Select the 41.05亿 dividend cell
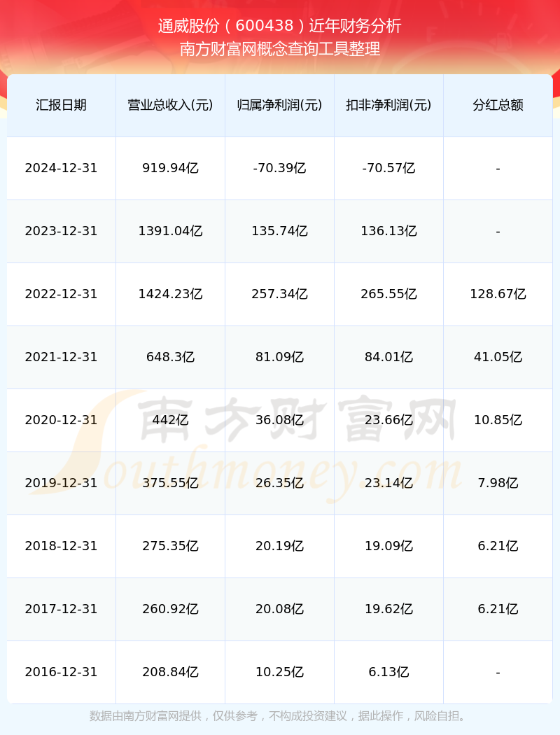Screen dimensions: 560x735 pyautogui.click(x=498, y=357)
